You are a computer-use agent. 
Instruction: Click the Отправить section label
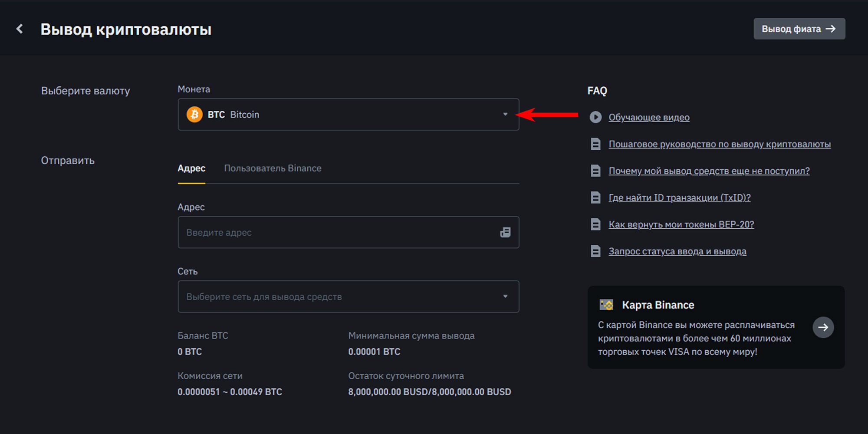coord(68,161)
